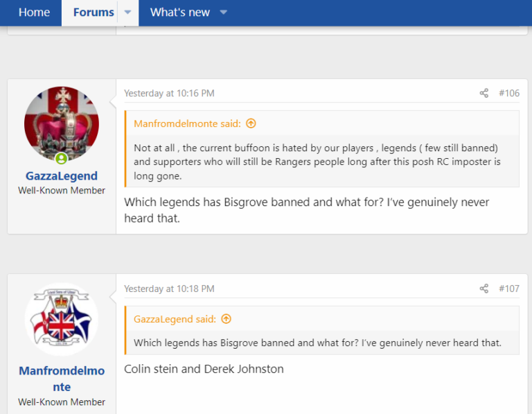Jump to GazzaLegend's quoted post arrow

pos(226,319)
